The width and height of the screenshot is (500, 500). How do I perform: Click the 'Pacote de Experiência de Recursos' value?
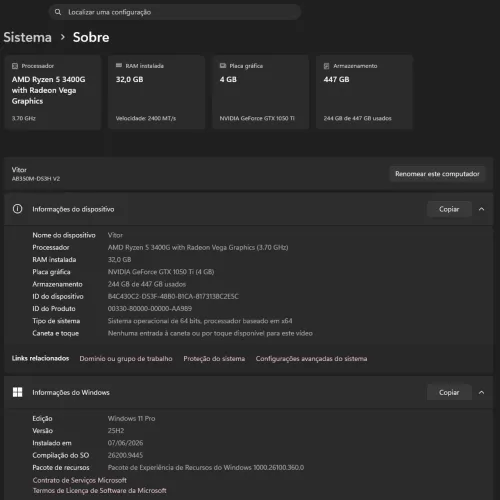(206, 468)
